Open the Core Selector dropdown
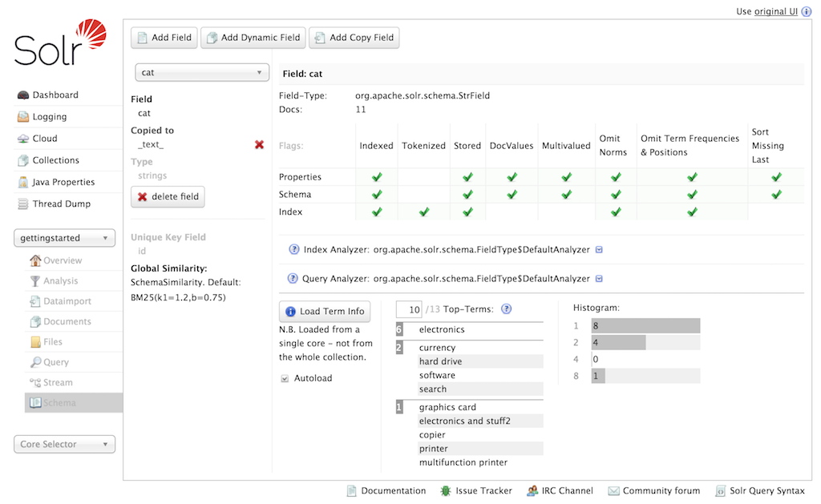 64,445
